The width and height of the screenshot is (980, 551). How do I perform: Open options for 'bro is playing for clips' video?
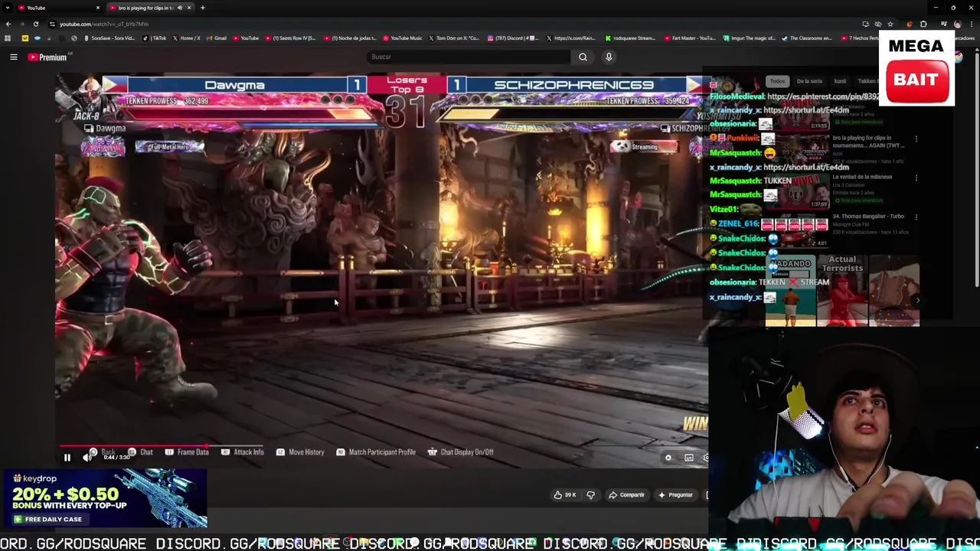(x=916, y=139)
